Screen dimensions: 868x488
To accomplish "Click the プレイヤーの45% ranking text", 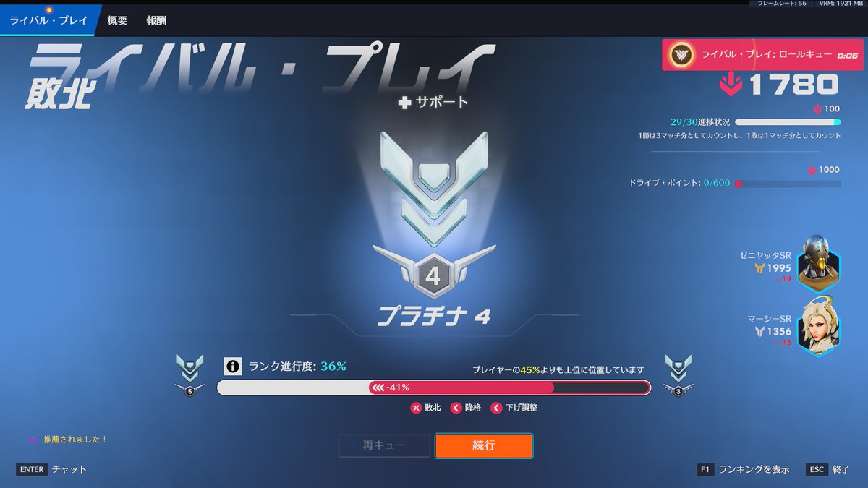I will coord(558,370).
